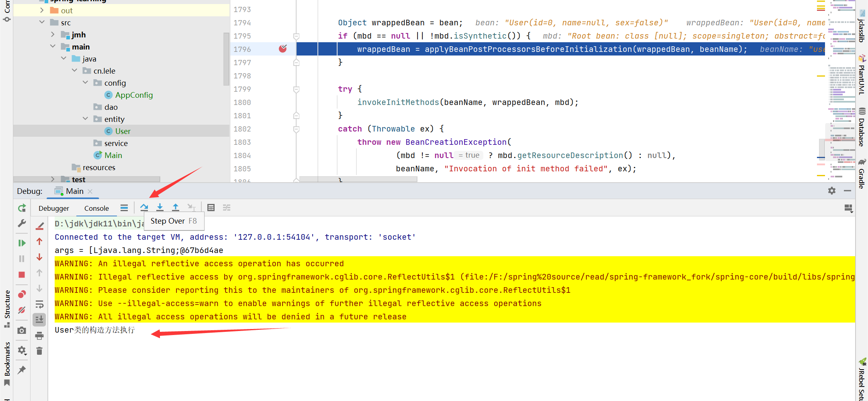
Task: Toggle Pin Tab in debug sidebar
Action: [x=22, y=370]
